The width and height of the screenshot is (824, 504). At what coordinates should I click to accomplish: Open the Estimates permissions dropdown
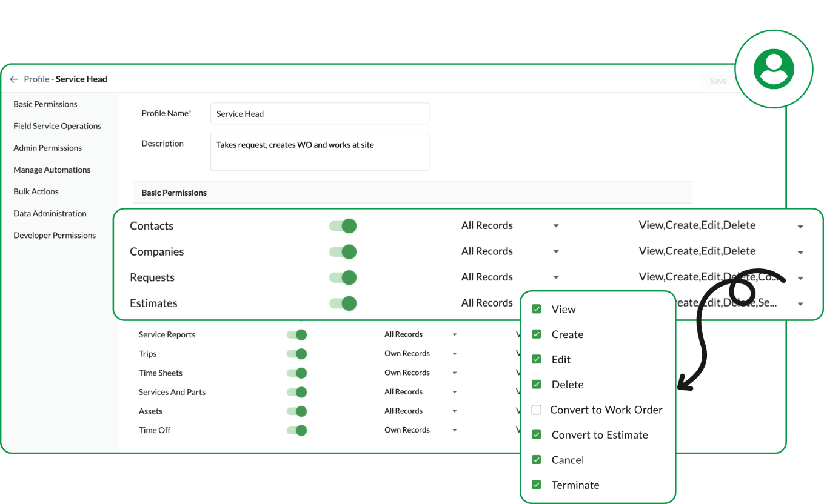click(800, 303)
